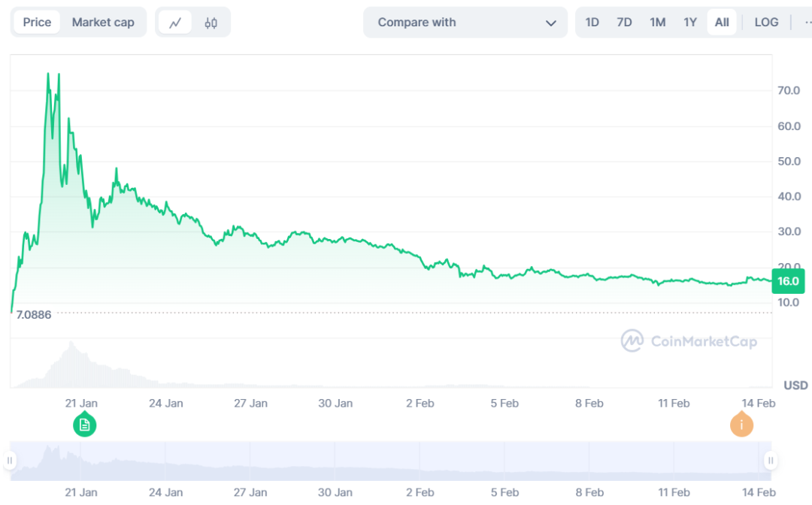812x505 pixels.
Task: Select the 1D time range tab
Action: point(592,23)
